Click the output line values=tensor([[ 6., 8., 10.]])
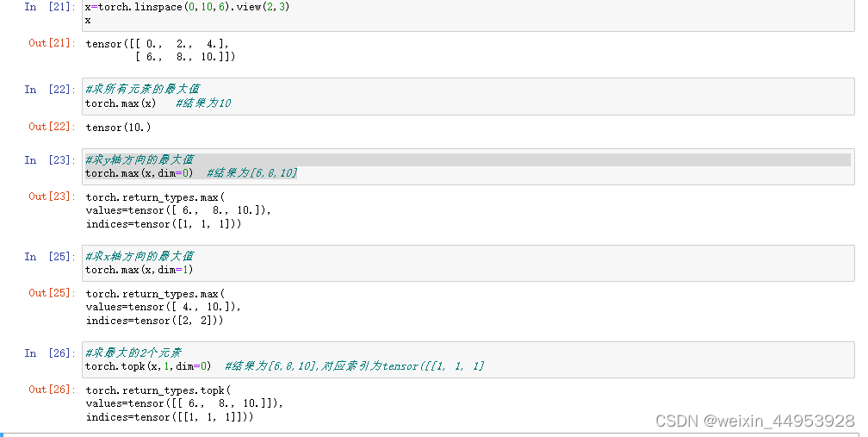This screenshot has width=868, height=437. click(x=184, y=403)
